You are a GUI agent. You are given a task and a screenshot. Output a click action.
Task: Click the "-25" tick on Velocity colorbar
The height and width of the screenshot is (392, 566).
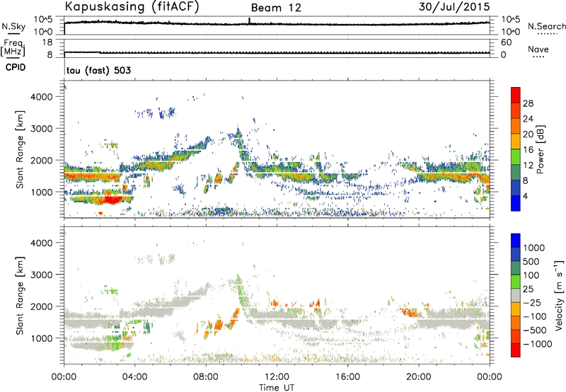534,302
